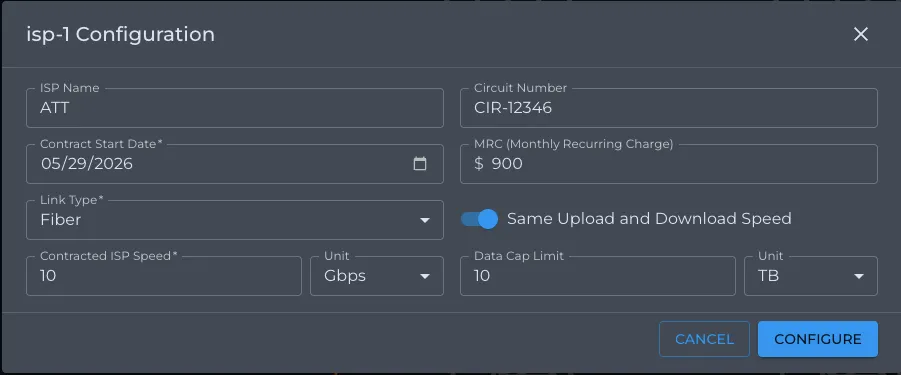Screen dimensions: 901x375
Task: Open the TB data cap unit dropdown
Action: coord(811,276)
